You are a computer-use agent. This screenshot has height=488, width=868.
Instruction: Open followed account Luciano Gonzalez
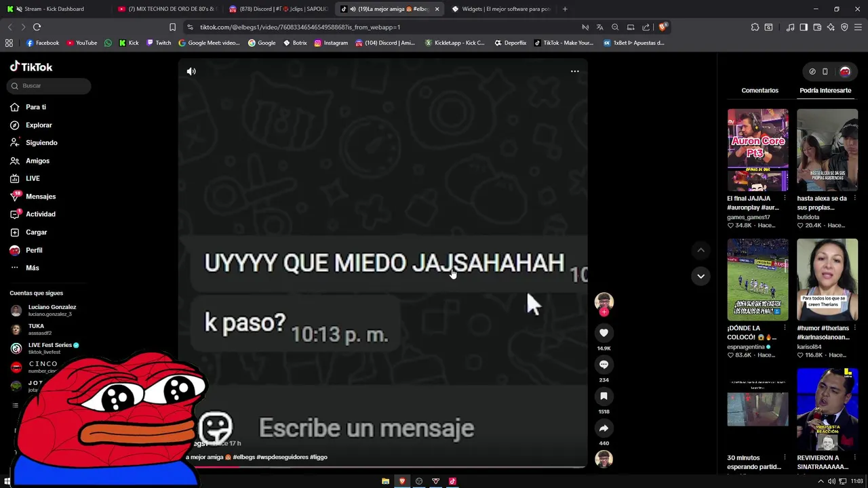(45, 310)
